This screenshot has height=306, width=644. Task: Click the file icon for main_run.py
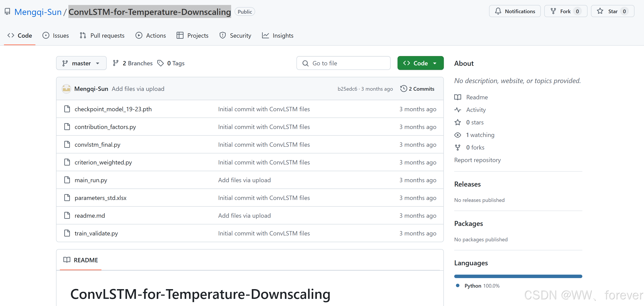coord(67,180)
